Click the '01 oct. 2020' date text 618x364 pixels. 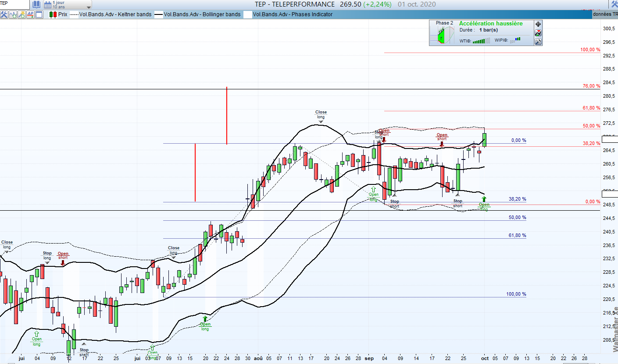point(417,4)
